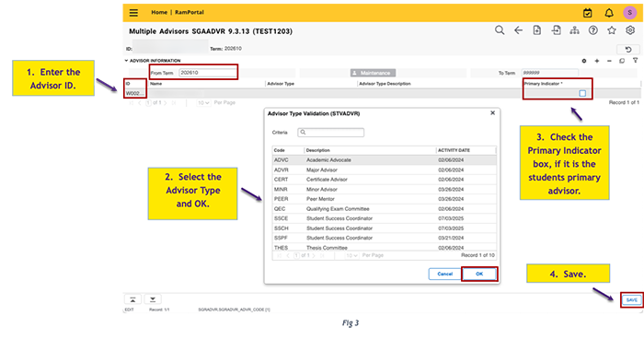This screenshot has height=339, width=644.
Task: Click the add document toolbar icon
Action: 536,30
